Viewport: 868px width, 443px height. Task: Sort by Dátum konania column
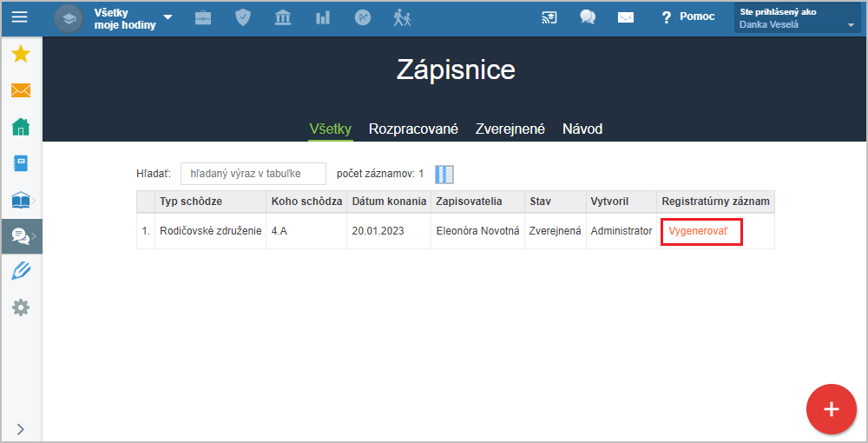[389, 202]
